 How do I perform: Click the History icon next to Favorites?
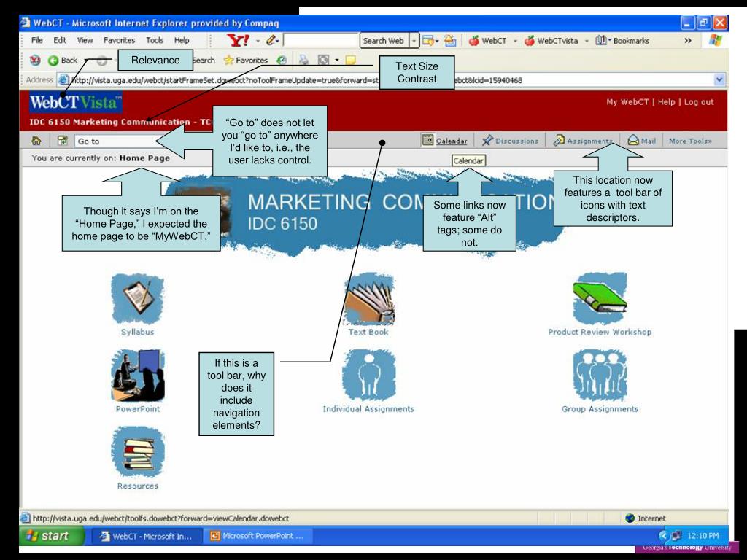(282, 60)
